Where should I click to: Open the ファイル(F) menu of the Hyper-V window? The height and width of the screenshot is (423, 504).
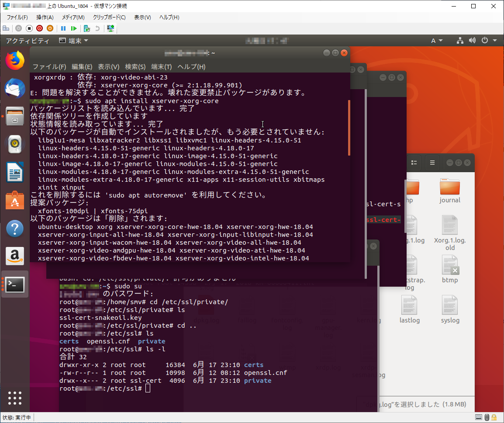[17, 17]
